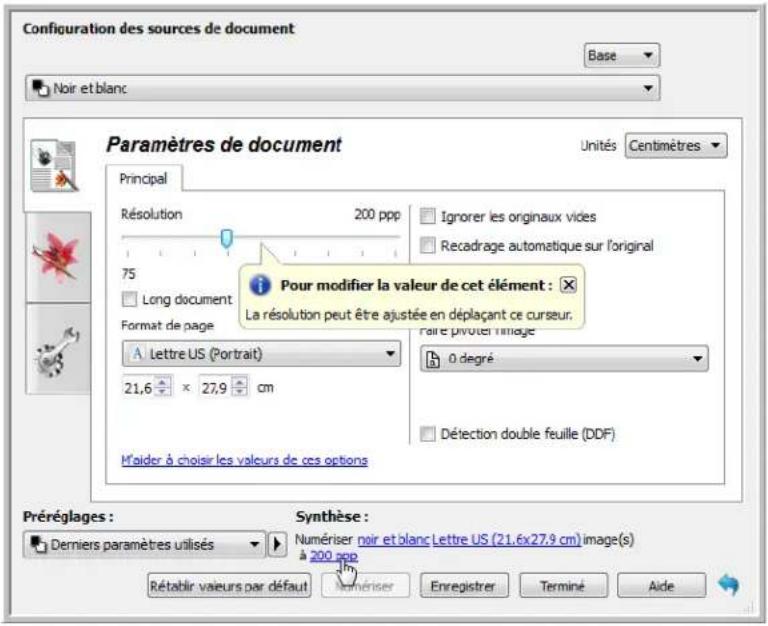Image resolution: width=768 pixels, height=626 pixels.
Task: Enable Recadrage automatique sur l'original
Action: pos(428,245)
